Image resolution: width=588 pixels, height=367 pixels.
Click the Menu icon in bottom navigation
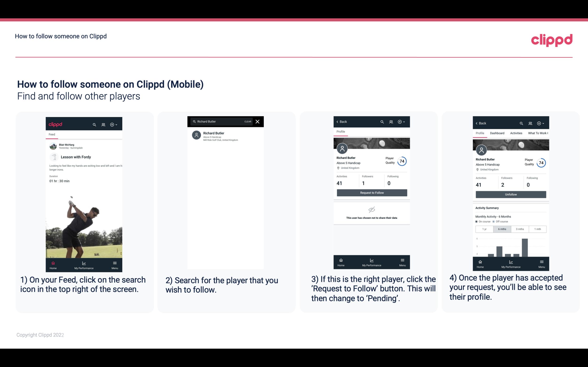tap(115, 263)
